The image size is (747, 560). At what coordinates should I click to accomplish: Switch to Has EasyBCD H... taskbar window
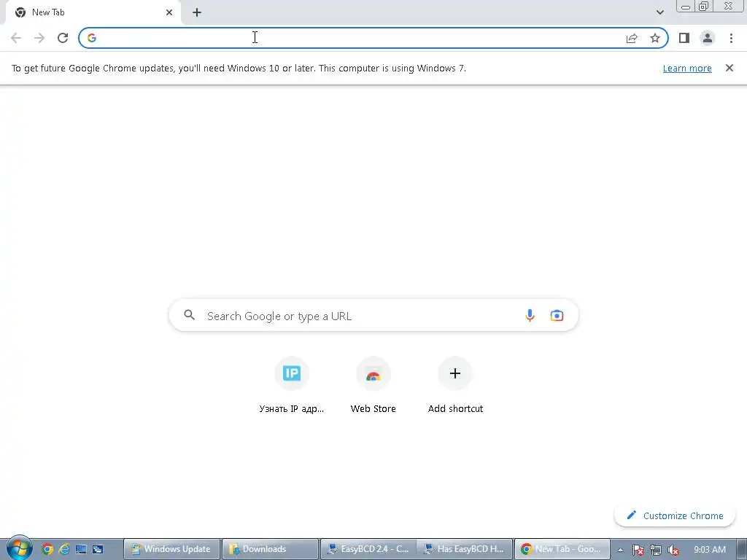[x=465, y=549]
